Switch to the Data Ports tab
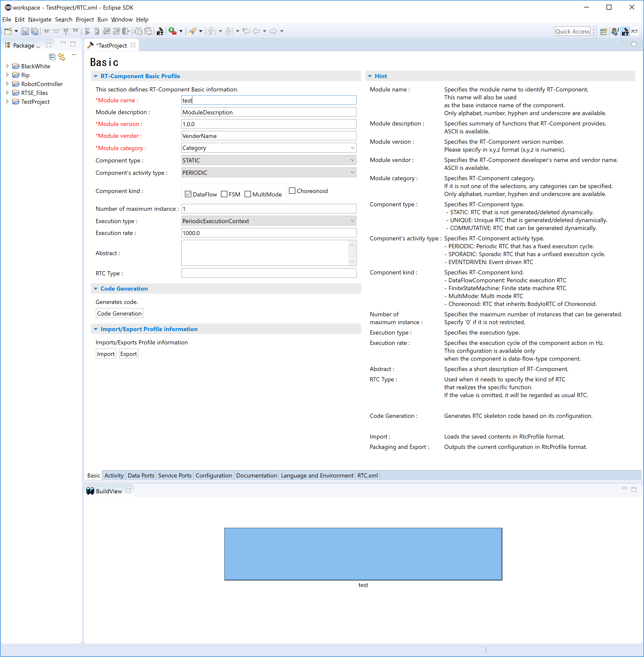This screenshot has width=644, height=657. click(x=141, y=475)
